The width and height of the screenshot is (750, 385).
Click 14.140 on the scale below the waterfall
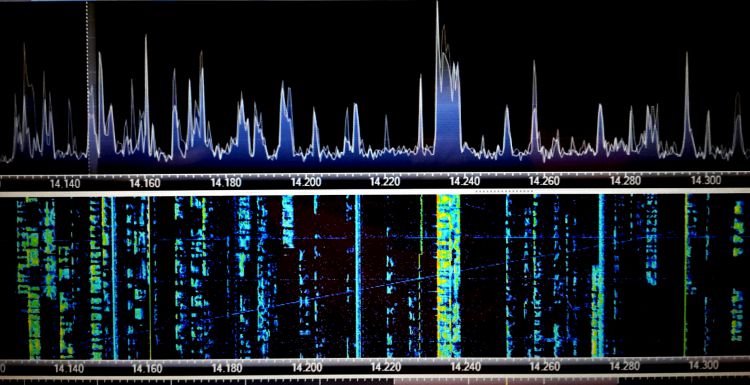68,369
